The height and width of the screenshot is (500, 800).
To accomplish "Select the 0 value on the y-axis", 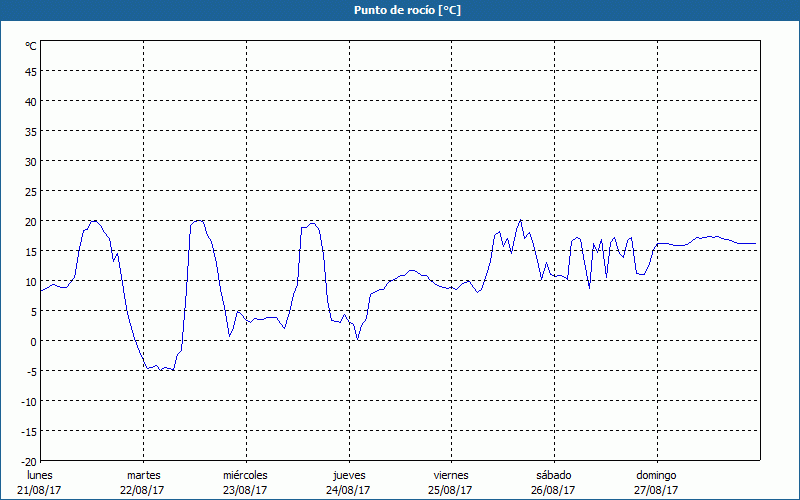I will click(x=33, y=341).
